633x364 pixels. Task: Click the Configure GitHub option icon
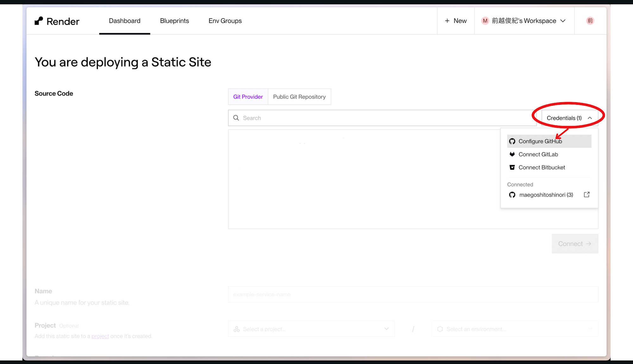click(512, 141)
